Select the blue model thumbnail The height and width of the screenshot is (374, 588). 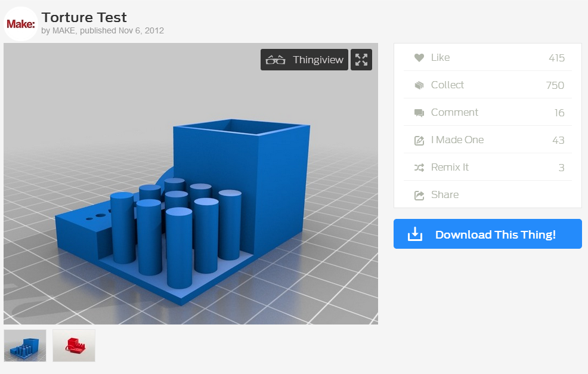(x=25, y=345)
